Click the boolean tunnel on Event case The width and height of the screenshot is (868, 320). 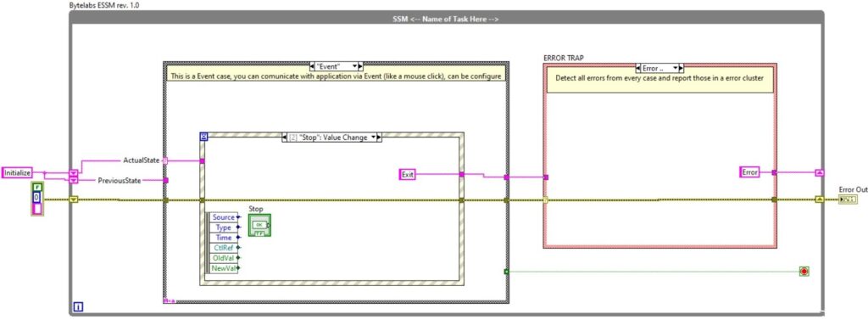pos(506,272)
